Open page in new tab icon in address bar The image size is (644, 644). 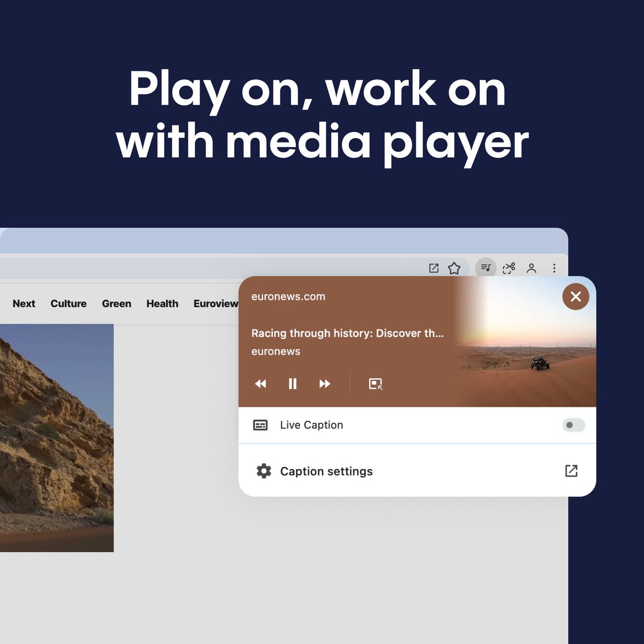434,268
